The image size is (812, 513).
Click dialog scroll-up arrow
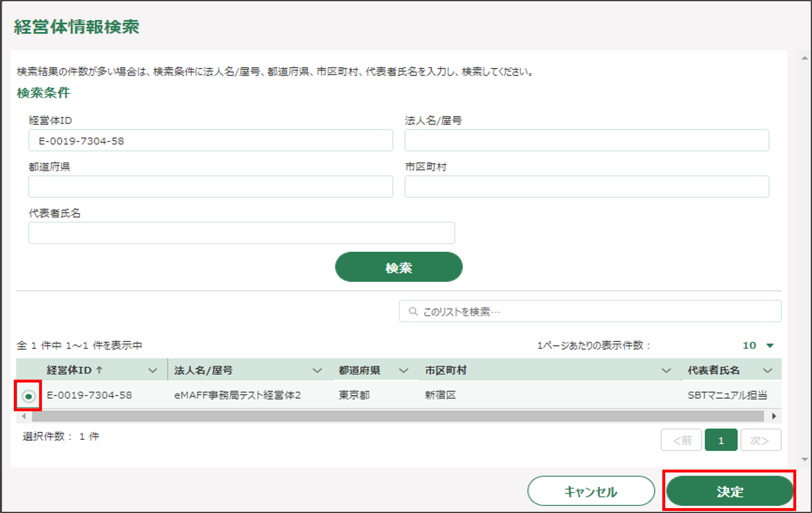(805, 58)
